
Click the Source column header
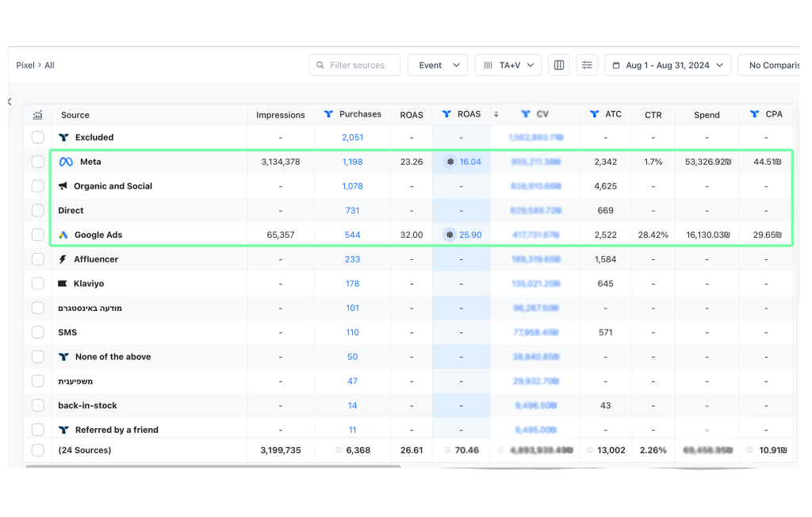click(x=75, y=115)
